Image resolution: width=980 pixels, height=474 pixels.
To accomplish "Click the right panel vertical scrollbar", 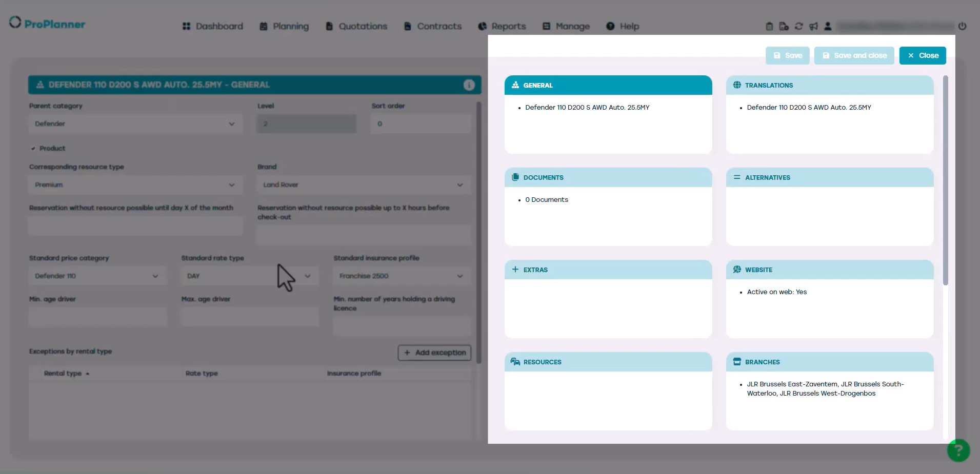I will point(946,180).
